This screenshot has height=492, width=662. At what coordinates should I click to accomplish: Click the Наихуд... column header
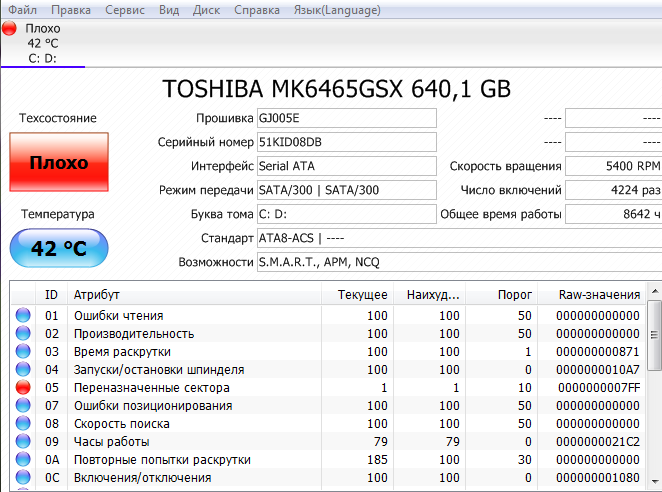(429, 294)
